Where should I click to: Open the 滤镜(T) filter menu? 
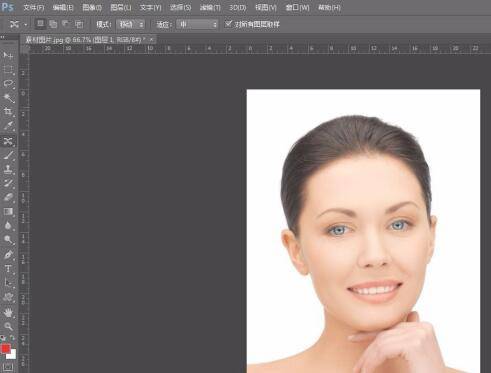210,7
